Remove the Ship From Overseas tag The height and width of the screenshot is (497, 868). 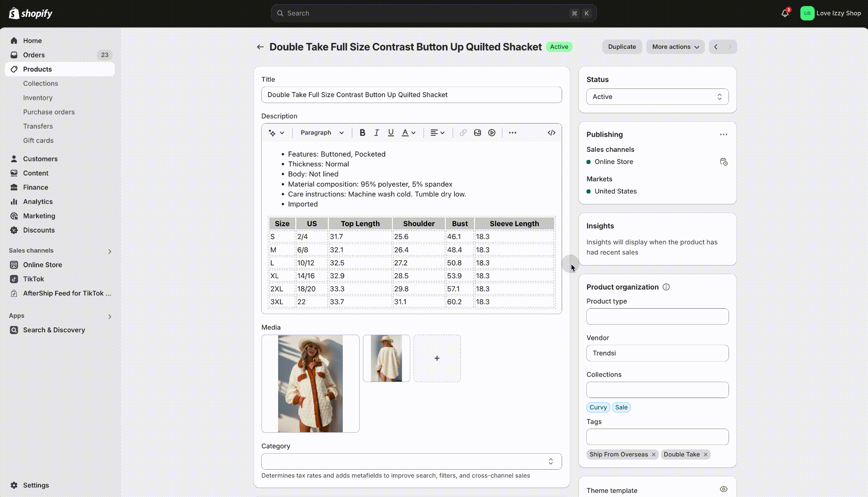(654, 455)
